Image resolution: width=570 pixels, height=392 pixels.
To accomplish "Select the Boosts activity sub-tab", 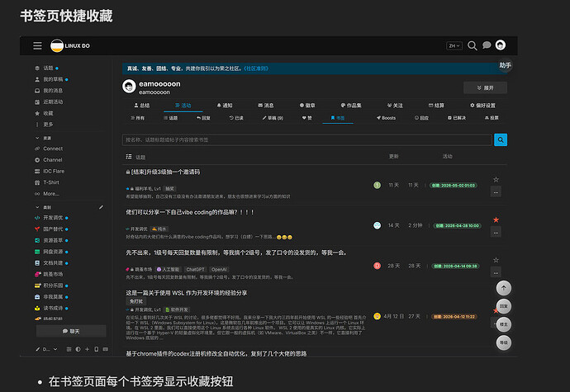I will (x=386, y=118).
